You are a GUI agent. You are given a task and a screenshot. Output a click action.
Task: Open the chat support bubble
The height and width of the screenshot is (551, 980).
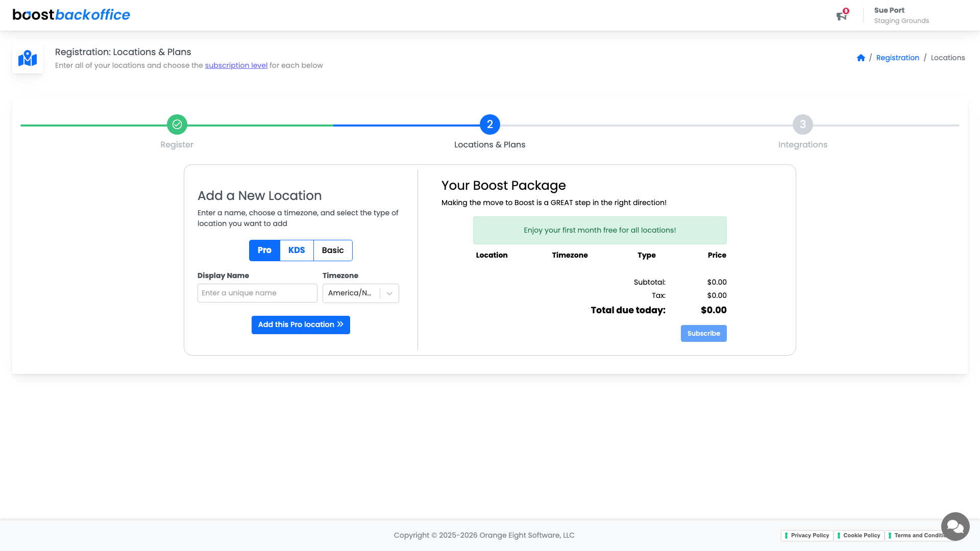pos(955,526)
